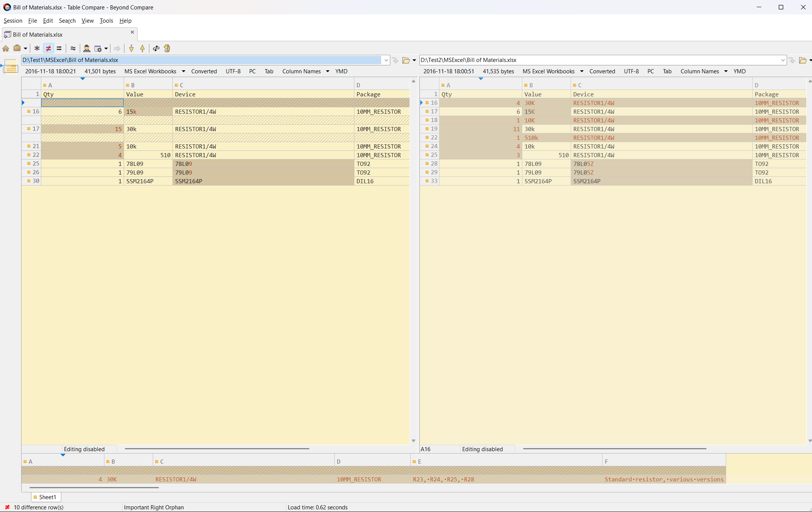Click left pane Tab delimiter label
This screenshot has width=812, height=512.
coord(269,71)
